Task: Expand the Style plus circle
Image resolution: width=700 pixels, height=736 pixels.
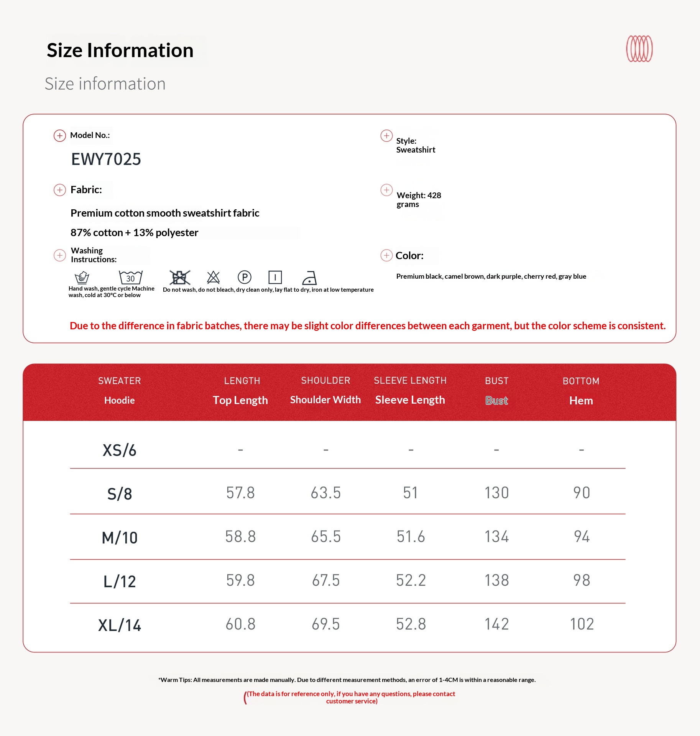Action: [x=386, y=136]
